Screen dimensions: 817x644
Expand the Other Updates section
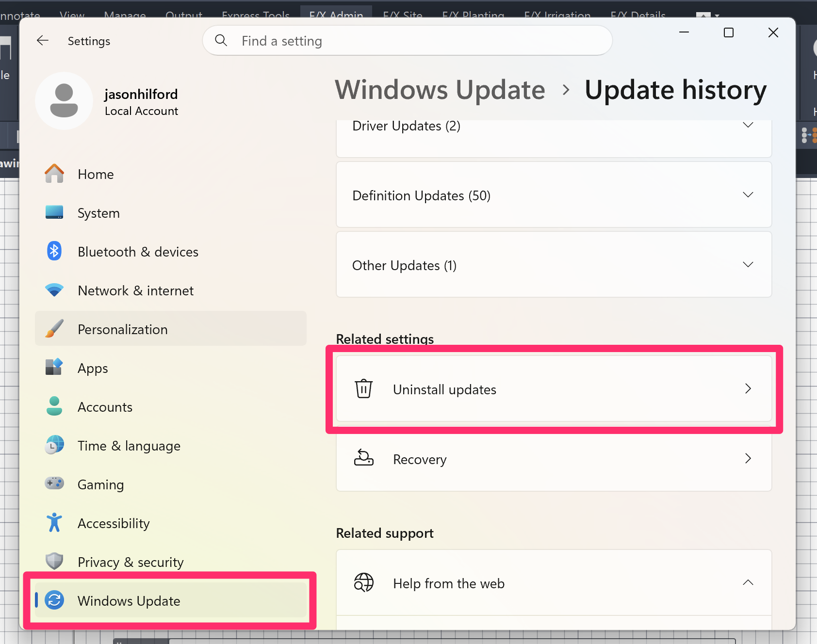pyautogui.click(x=748, y=265)
